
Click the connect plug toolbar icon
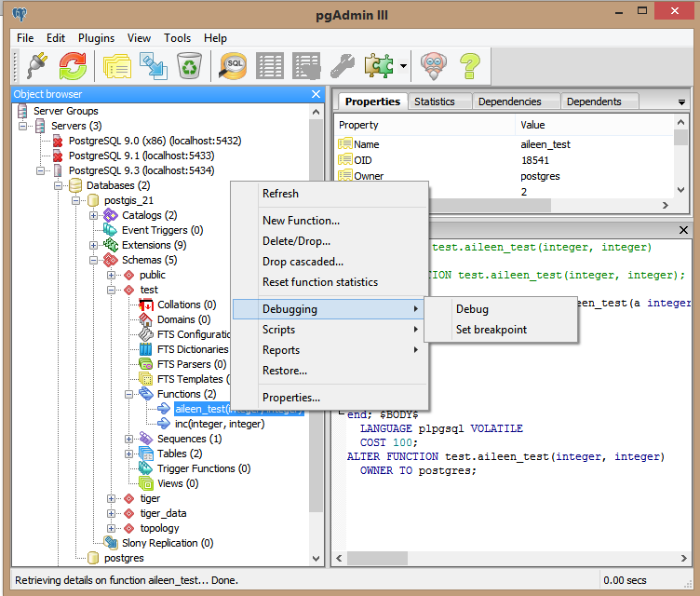point(36,65)
